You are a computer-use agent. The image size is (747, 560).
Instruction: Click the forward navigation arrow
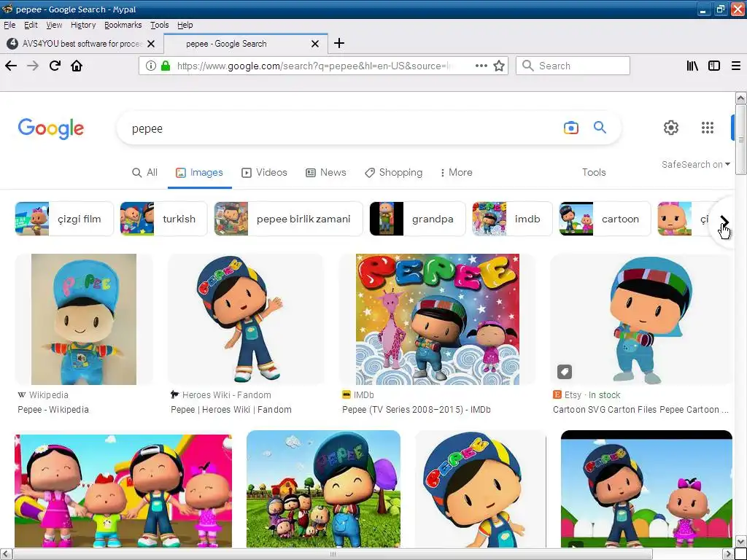33,66
